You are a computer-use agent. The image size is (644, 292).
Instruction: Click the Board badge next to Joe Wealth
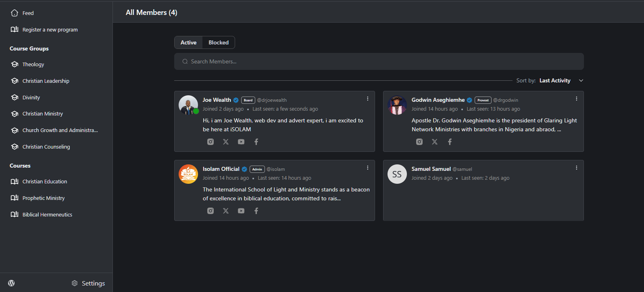(248, 100)
